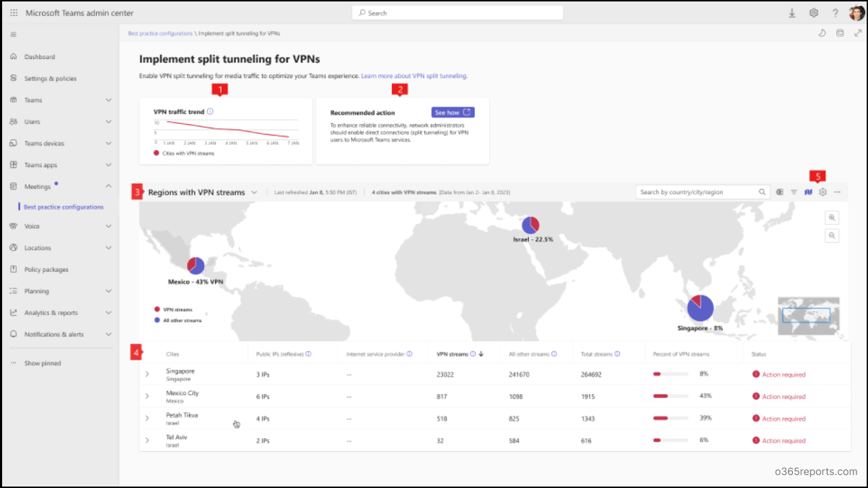Collapse the Meetings menu chevron
Image resolution: width=868 pixels, height=488 pixels.
click(108, 186)
